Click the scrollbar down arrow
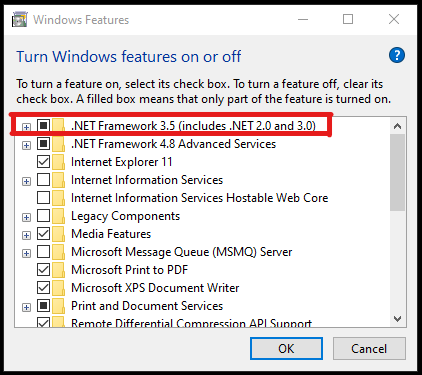This screenshot has height=375, width=422. coord(397,319)
